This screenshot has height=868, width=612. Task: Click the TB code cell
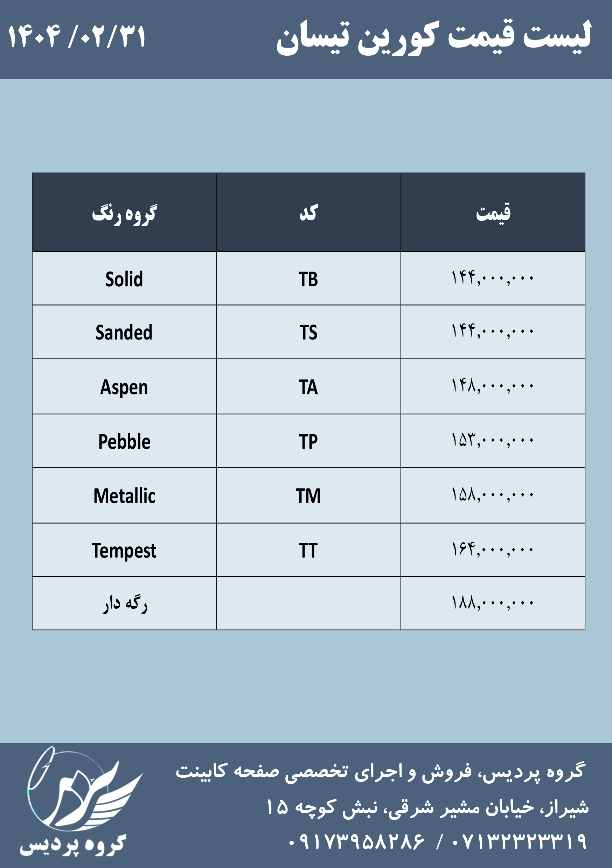(x=308, y=279)
